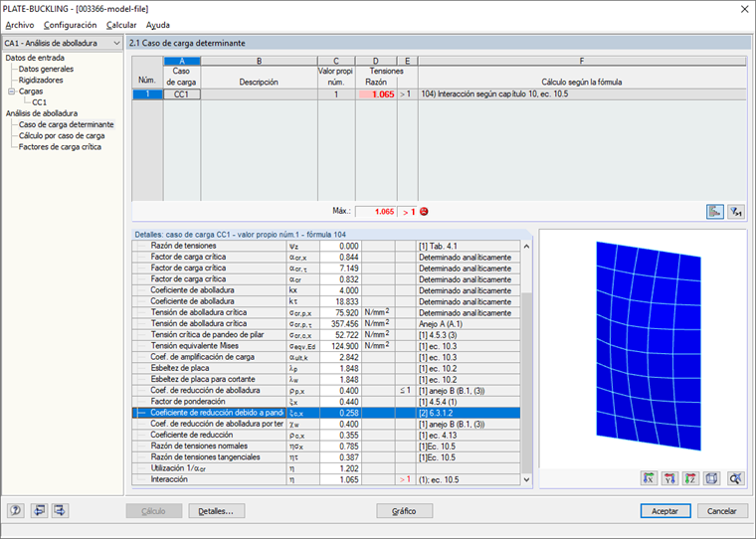Click the red warning face icon next to Máx.
Image resolution: width=756 pixels, height=539 pixels.
pos(424,211)
